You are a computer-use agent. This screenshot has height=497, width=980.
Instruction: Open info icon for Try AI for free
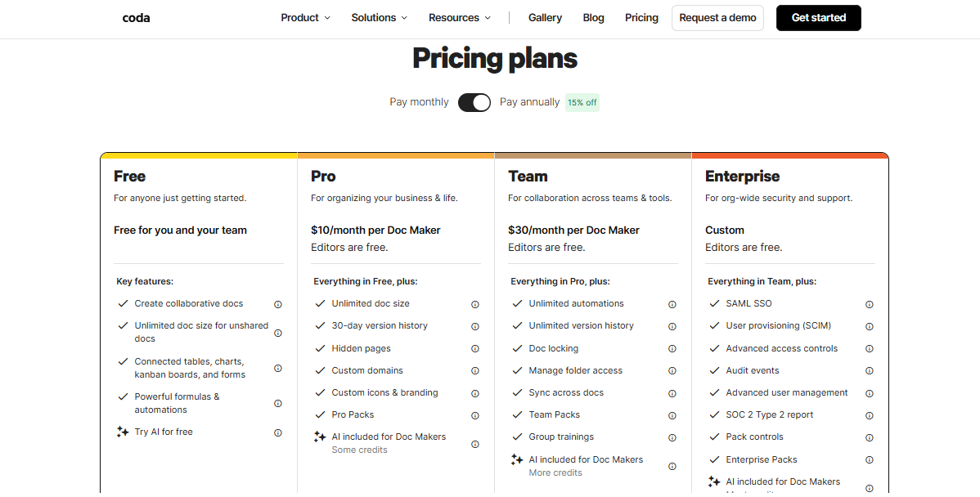click(x=278, y=432)
